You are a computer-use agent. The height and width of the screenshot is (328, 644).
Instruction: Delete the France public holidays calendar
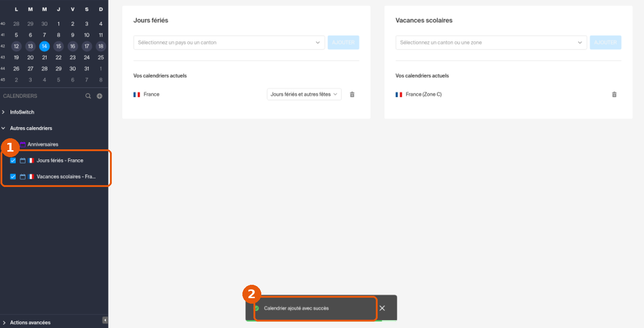point(352,94)
